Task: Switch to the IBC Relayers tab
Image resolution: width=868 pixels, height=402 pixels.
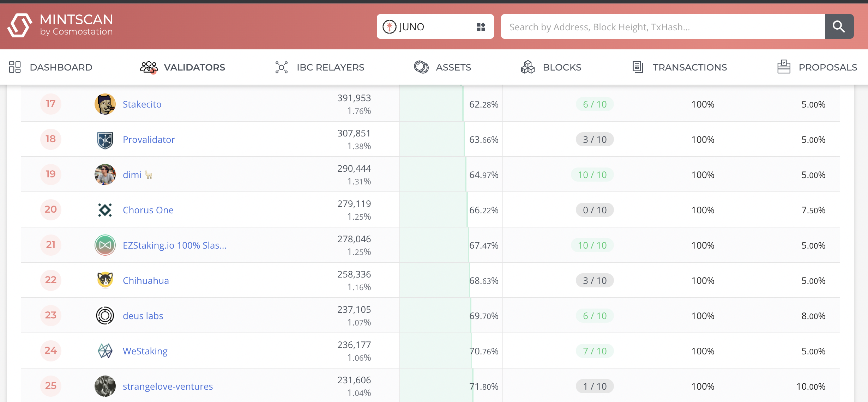Action: (x=320, y=67)
